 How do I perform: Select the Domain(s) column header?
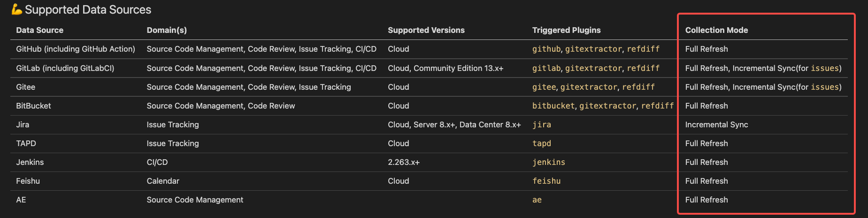[x=167, y=30]
